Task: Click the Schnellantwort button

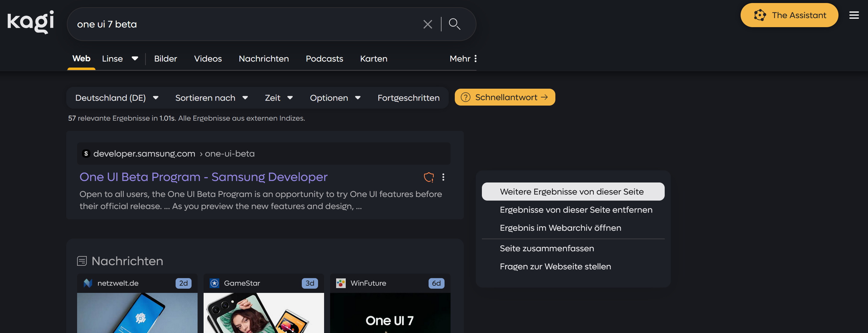Action: pos(505,97)
